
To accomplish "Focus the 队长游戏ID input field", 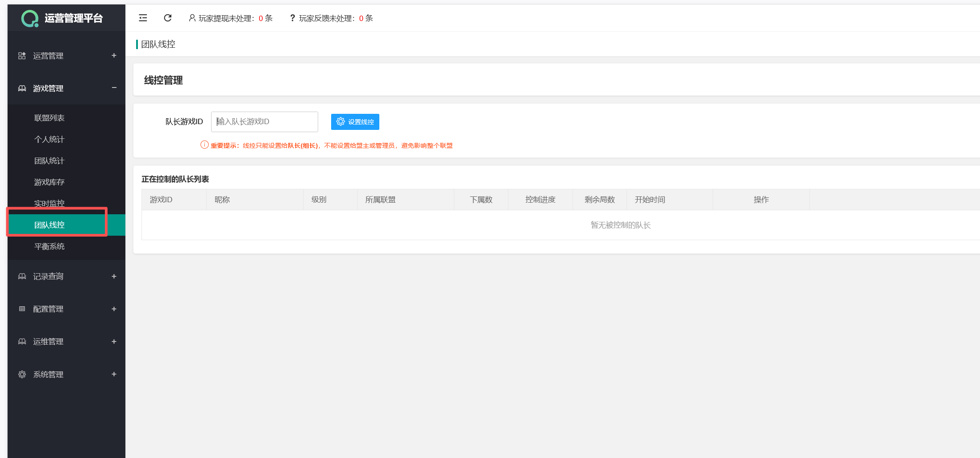I will pos(264,122).
